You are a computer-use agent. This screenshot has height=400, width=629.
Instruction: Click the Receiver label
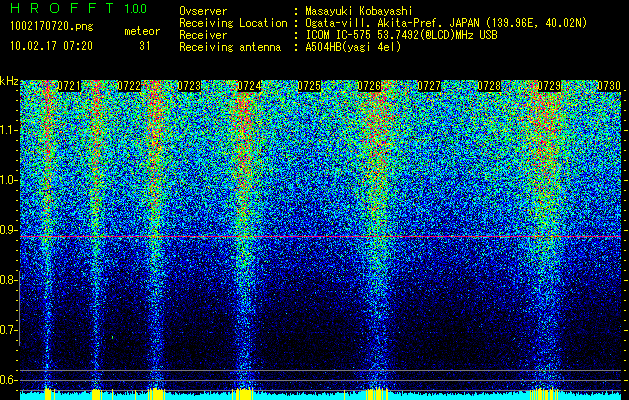[203, 35]
